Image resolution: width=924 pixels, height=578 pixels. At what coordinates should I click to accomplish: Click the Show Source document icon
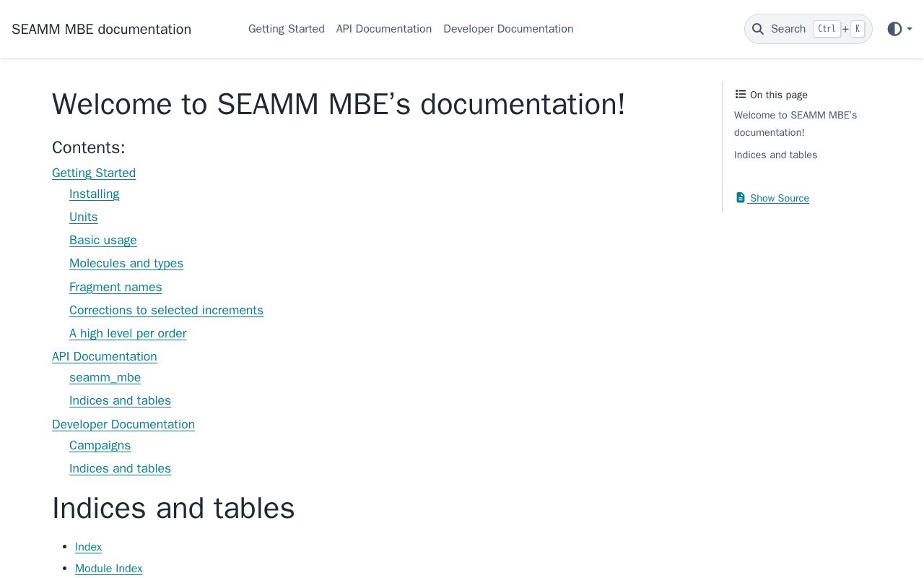pos(740,197)
